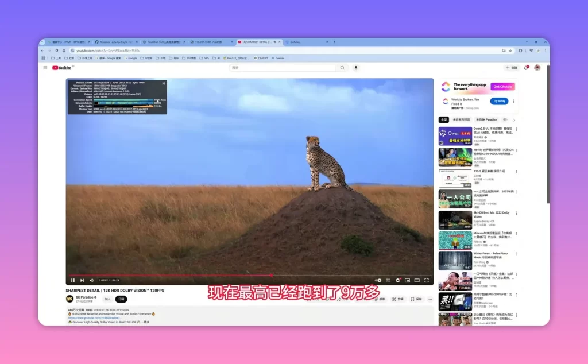Switch to the FinalShell SSH tab
Image resolution: width=588 pixels, height=364 pixels.
tap(164, 42)
